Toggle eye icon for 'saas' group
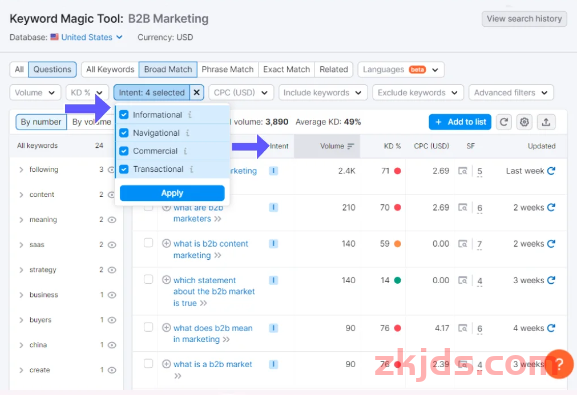 112,245
